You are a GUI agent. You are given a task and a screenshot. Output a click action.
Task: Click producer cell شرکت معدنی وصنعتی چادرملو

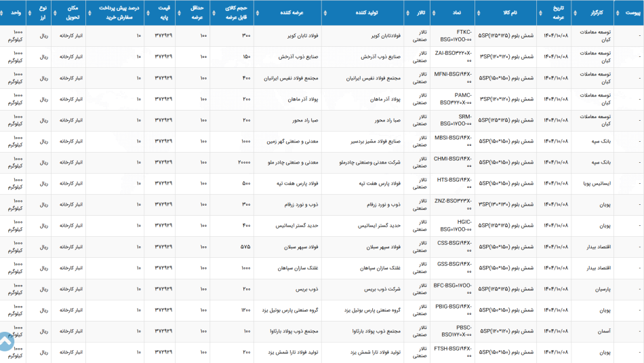point(369,162)
